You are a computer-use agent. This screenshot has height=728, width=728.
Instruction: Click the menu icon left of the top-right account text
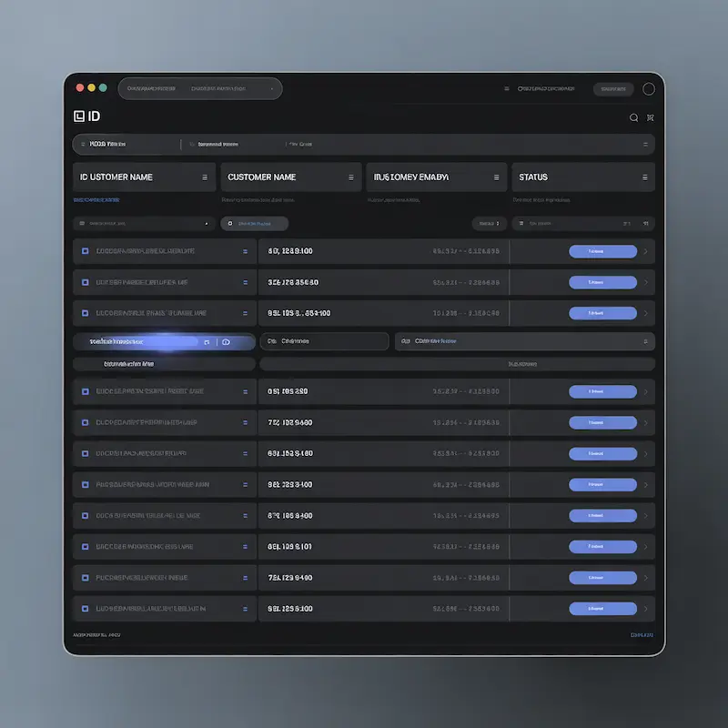point(507,88)
